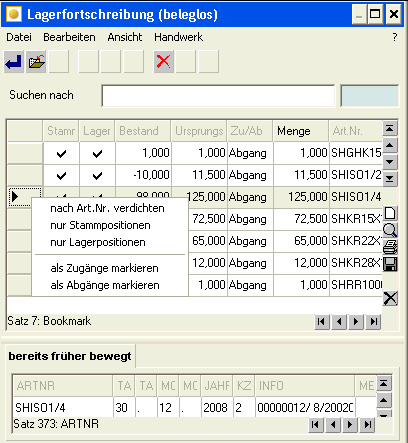Screen dimensions: 408x443
Task: Click the floppy disk save icon
Action: point(390,264)
